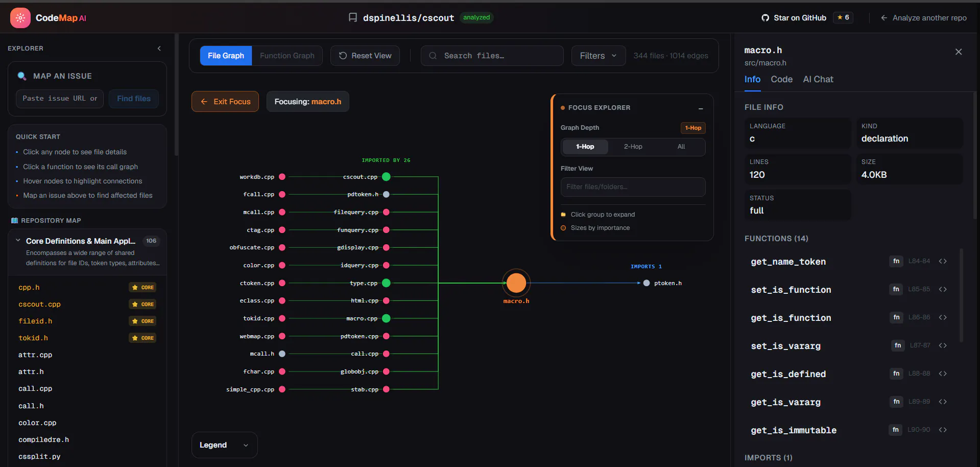Image resolution: width=980 pixels, height=467 pixels.
Task: Click the Paste issue URL input
Action: pos(60,99)
